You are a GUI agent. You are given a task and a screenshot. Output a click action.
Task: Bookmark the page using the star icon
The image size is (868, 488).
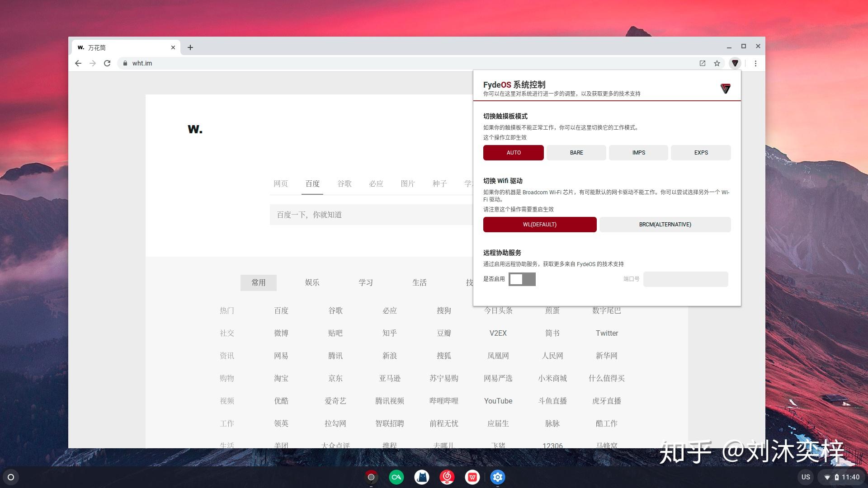[717, 63]
